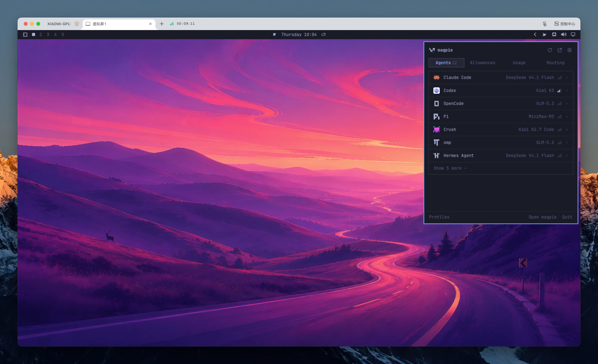Click the Codex signal bars indicator
The image size is (598, 364).
[559, 91]
